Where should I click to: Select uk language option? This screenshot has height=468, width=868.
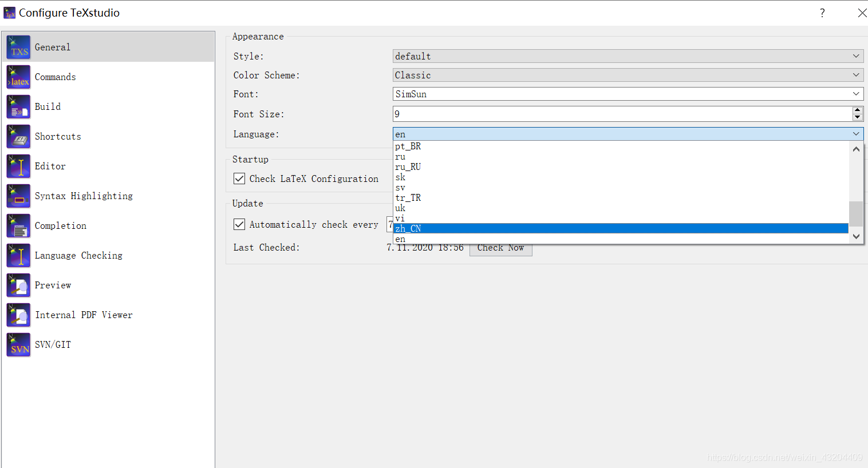click(621, 208)
